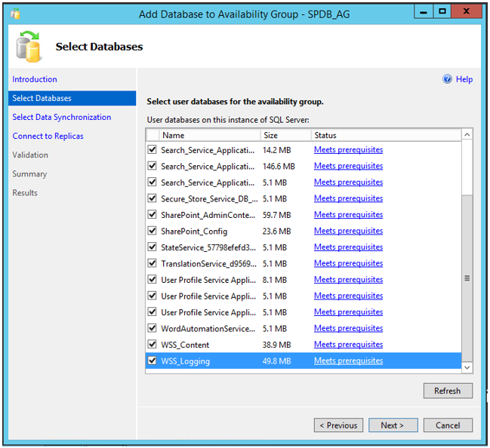Viewport: 490px width, 448px height.
Task: Click the 146.6 MB size cell
Action: pos(279,167)
